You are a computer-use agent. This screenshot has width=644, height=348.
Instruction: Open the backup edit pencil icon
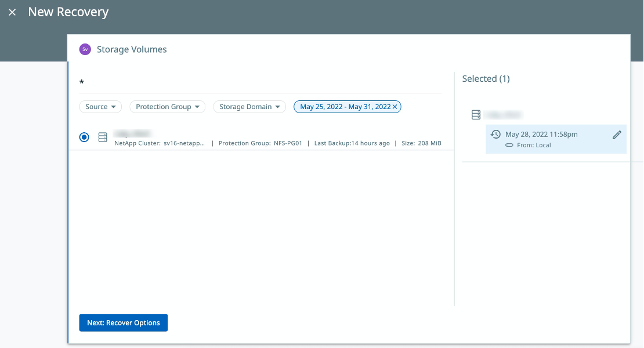(617, 134)
